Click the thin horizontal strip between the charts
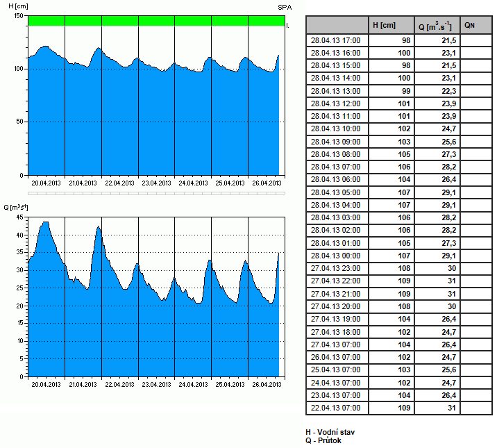Image resolution: width=497 pixels, height=448 pixels. click(x=156, y=194)
